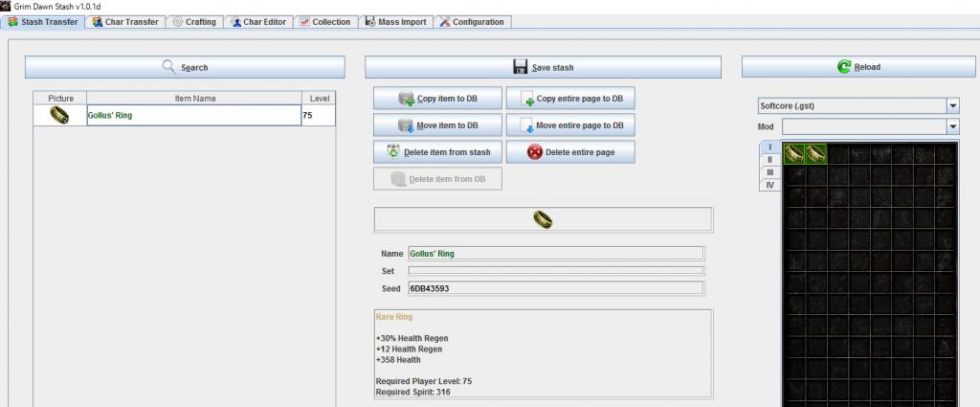The image size is (980, 407).
Task: Click the Search button
Action: pos(185,67)
